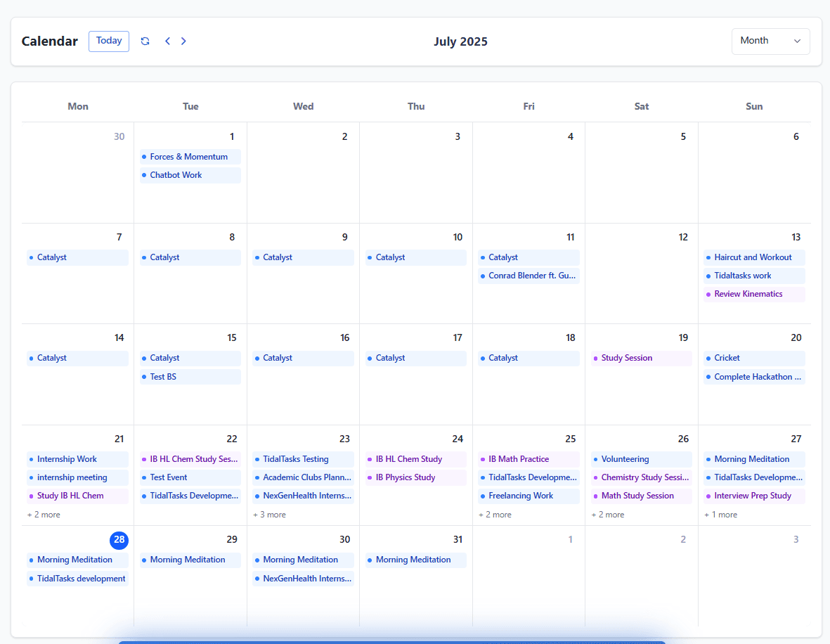Click the highlighted date 28 badge
The width and height of the screenshot is (830, 644).
click(x=119, y=540)
